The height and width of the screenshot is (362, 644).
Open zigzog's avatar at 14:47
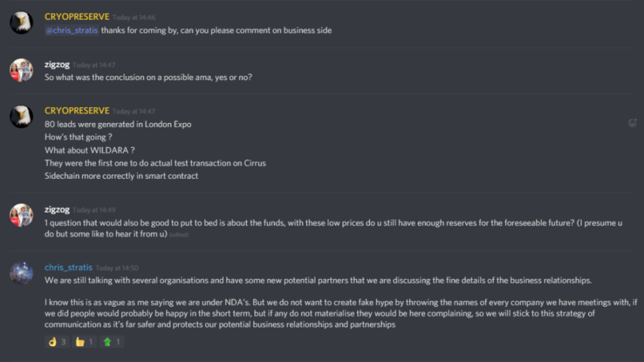click(x=21, y=70)
